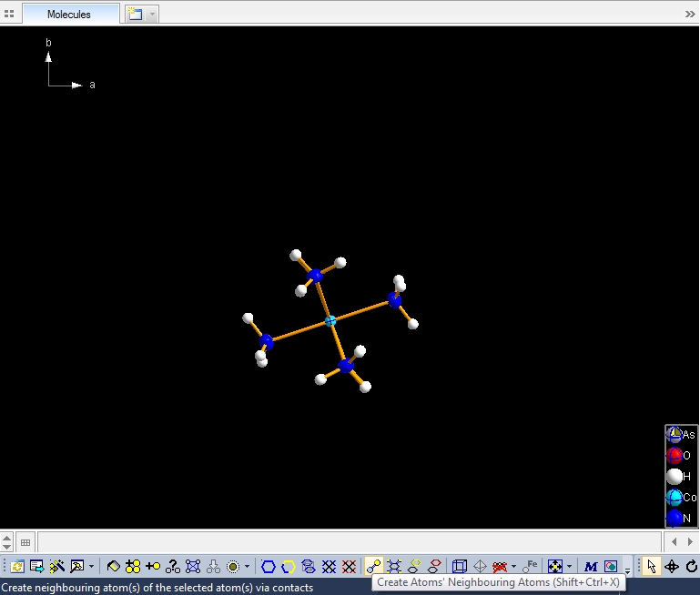This screenshot has width=700, height=595.
Task: Expand dropdown beside the dotted circle icon
Action: 247,566
